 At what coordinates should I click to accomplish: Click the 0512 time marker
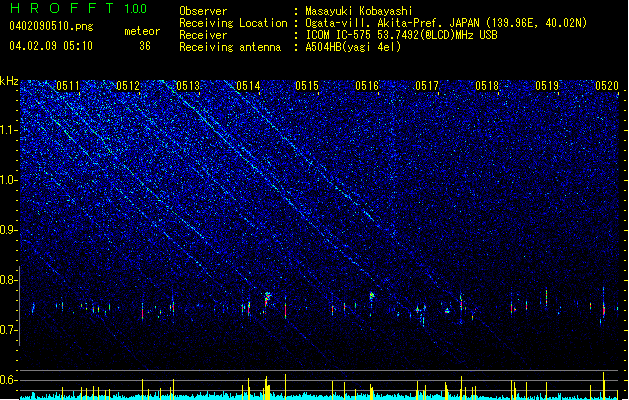tap(128, 85)
